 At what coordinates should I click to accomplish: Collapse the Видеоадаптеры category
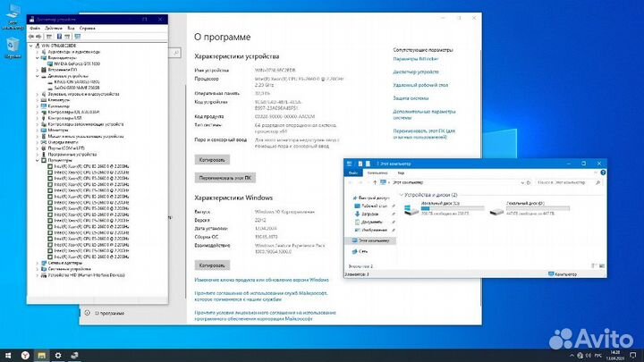pos(38,58)
